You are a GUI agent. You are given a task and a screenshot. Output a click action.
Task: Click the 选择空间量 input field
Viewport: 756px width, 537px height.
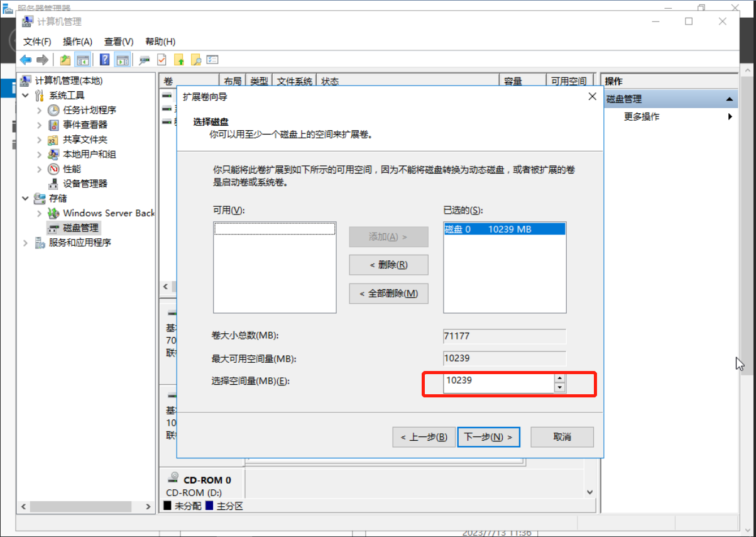click(x=498, y=383)
